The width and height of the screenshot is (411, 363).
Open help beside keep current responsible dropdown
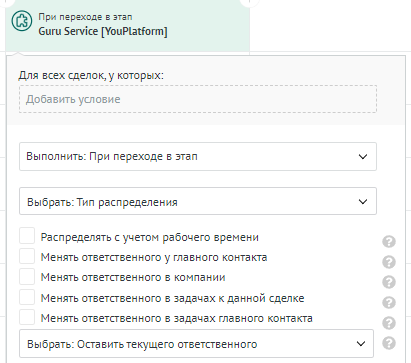(x=389, y=343)
